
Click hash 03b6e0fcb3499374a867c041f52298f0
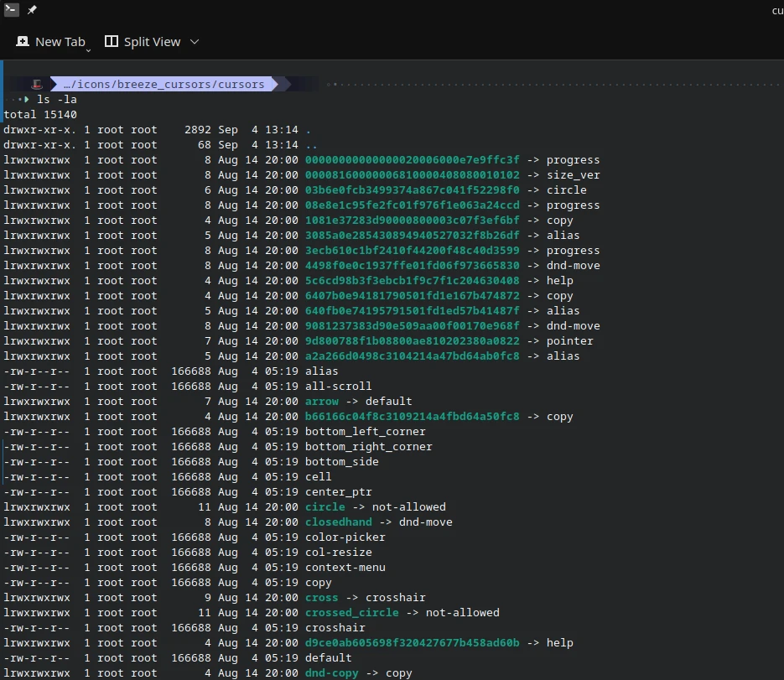pos(412,190)
